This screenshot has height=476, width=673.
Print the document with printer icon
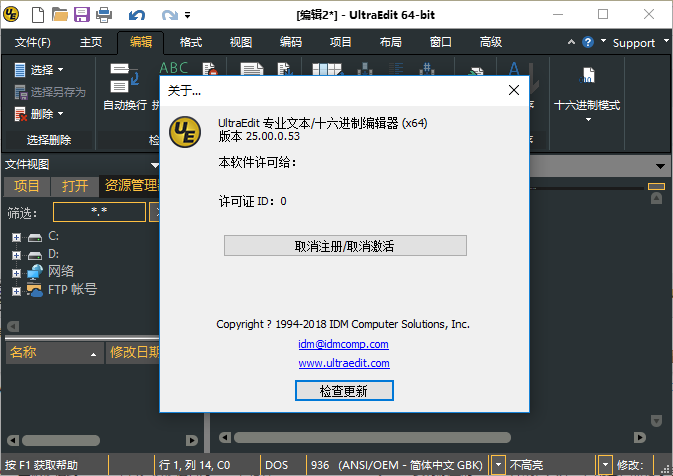[104, 15]
